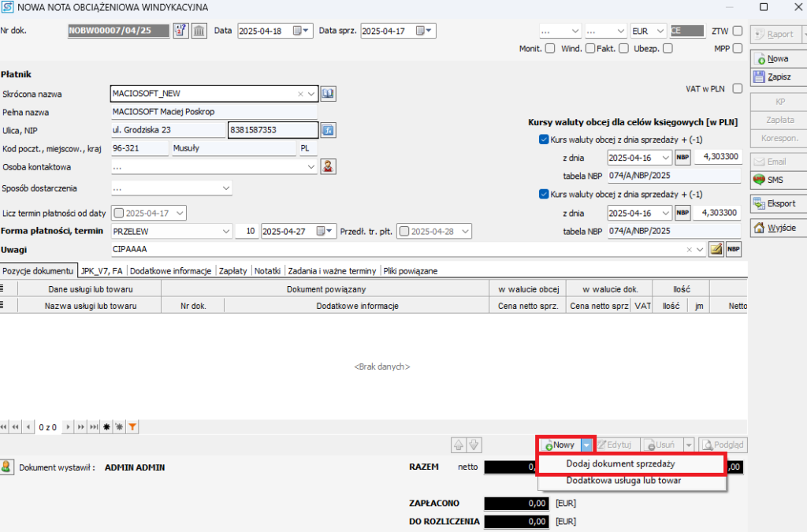The image size is (807, 532).
Task: Click the orange filter icon in the grid navigator
Action: point(132,426)
